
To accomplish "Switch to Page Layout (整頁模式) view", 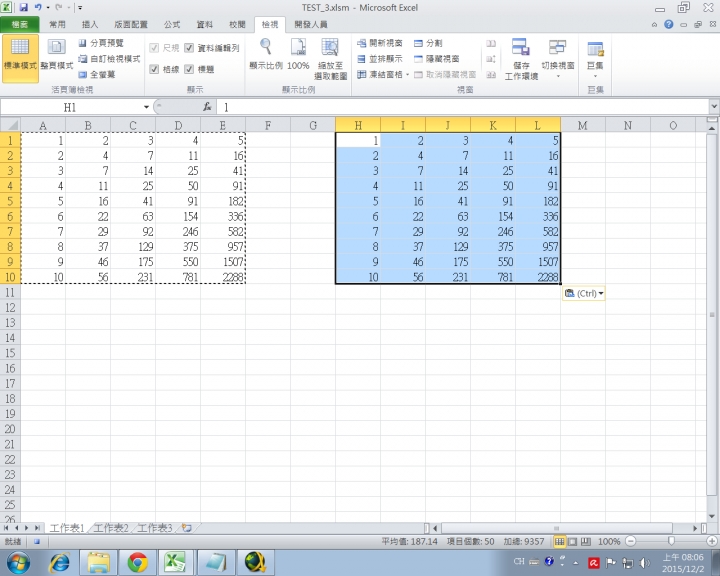I will tap(56, 54).
